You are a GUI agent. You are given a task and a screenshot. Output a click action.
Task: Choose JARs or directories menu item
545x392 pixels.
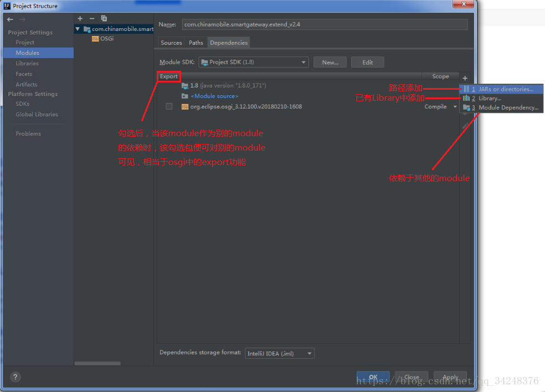pyautogui.click(x=501, y=89)
